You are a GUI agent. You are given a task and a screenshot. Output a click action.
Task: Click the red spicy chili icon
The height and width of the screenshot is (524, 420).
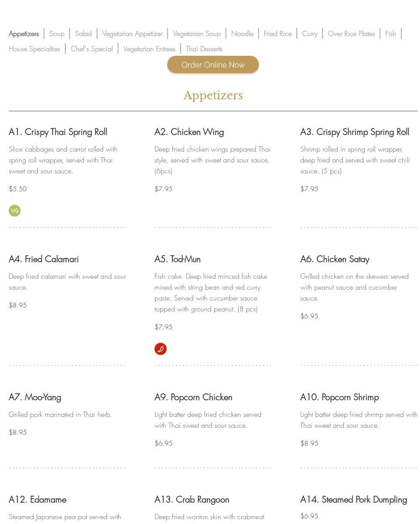point(161,349)
